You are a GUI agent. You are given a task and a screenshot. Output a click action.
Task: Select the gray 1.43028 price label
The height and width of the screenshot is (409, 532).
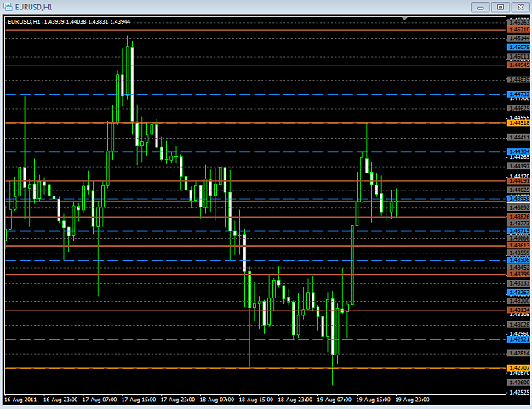pyautogui.click(x=519, y=325)
